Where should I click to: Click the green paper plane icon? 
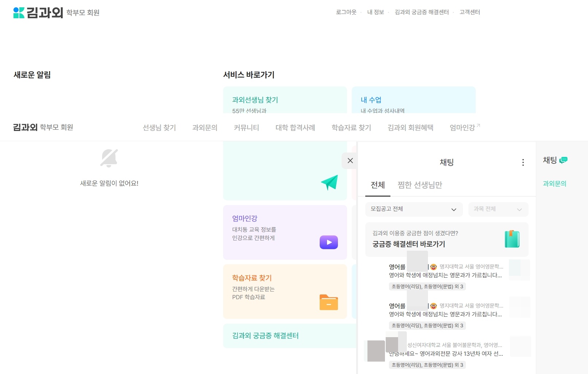coord(329,182)
